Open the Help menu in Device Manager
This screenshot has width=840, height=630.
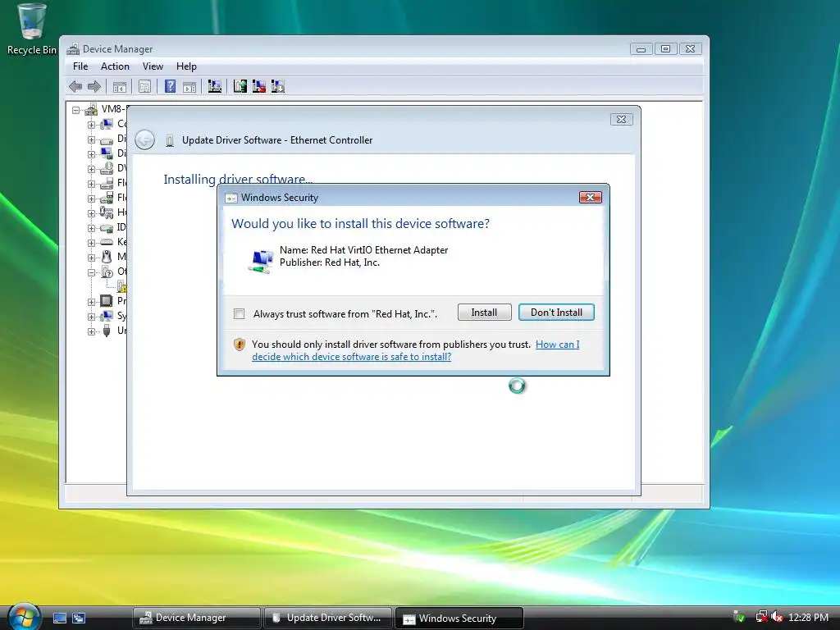tap(186, 66)
